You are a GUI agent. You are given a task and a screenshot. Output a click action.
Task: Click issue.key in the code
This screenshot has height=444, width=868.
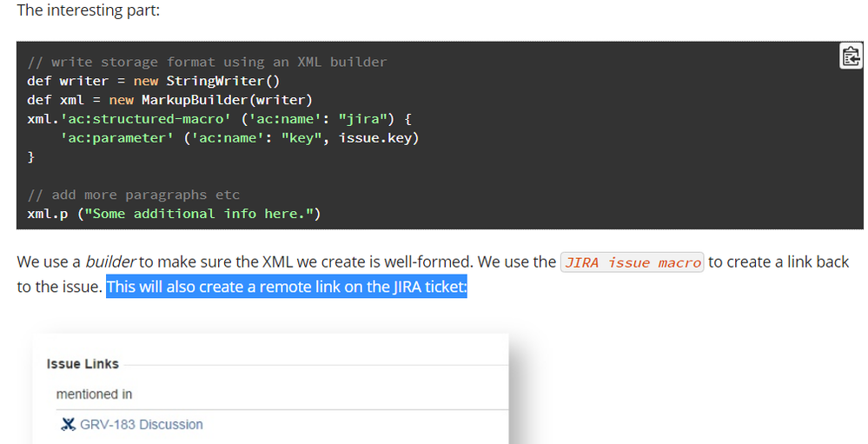pyautogui.click(x=375, y=138)
